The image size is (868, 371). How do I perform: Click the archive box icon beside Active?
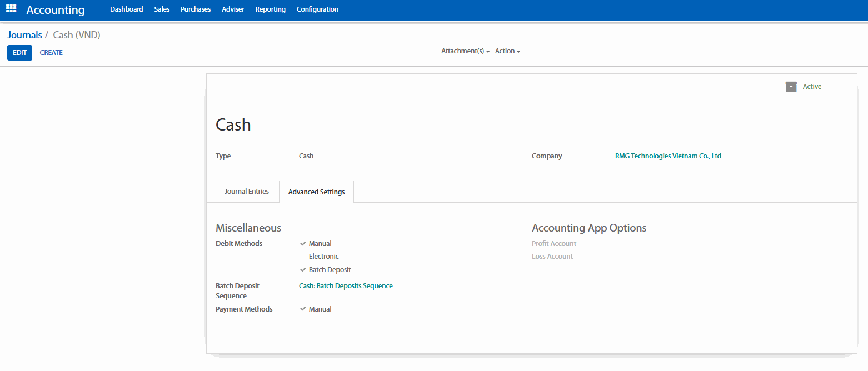791,87
